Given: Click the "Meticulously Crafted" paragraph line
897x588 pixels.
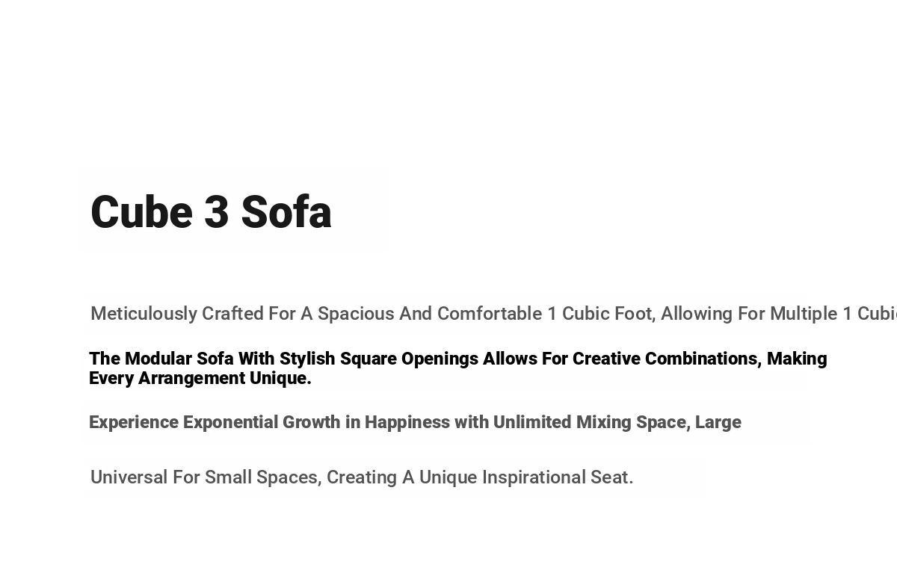Looking at the screenshot, I should 493,314.
